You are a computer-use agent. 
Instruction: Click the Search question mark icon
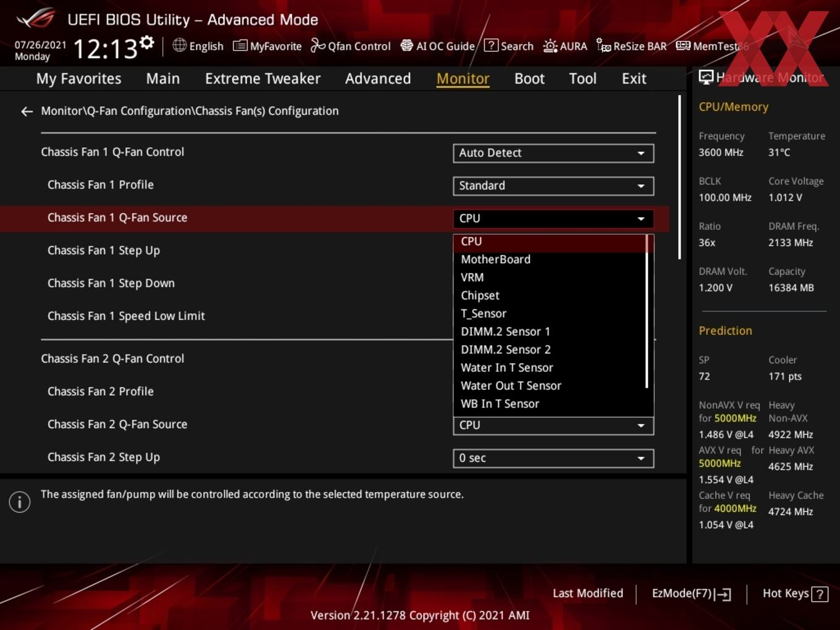(491, 45)
